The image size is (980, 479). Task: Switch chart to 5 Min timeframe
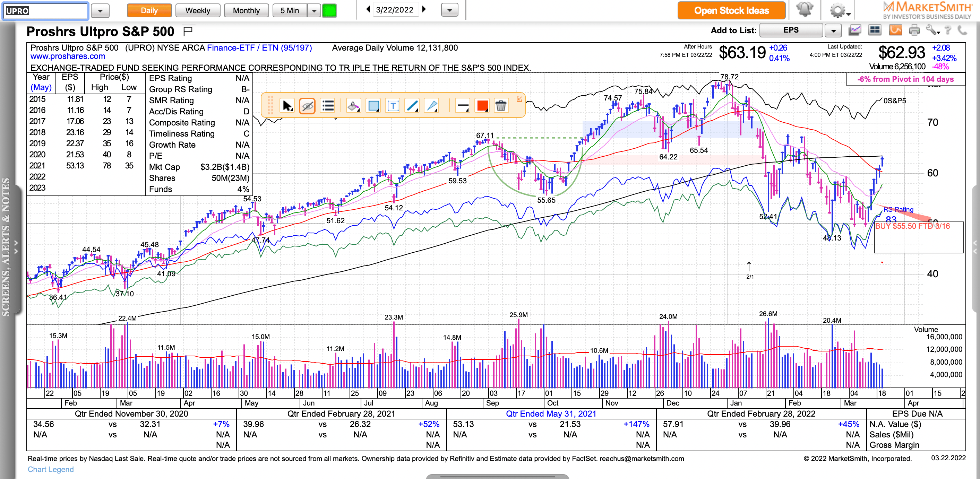[290, 10]
